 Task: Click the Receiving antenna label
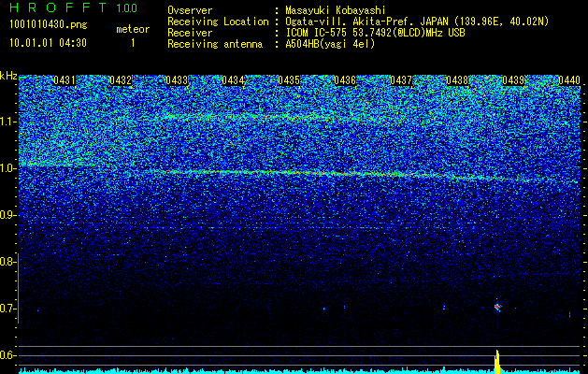(215, 44)
